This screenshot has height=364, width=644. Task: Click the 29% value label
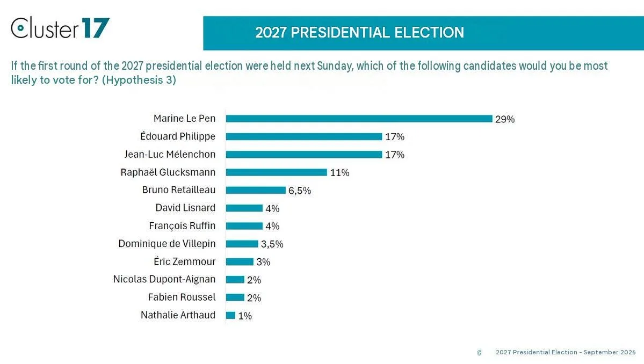coord(505,119)
